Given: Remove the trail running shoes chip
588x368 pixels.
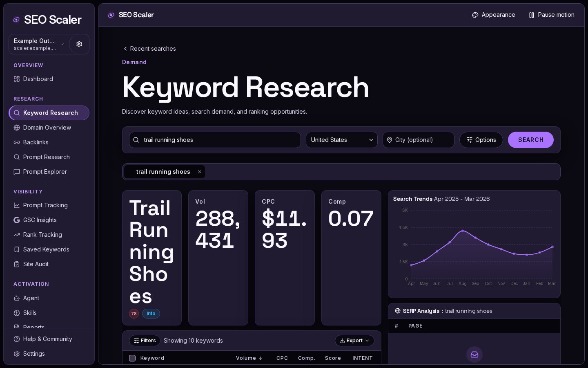Looking at the screenshot, I should pos(200,172).
